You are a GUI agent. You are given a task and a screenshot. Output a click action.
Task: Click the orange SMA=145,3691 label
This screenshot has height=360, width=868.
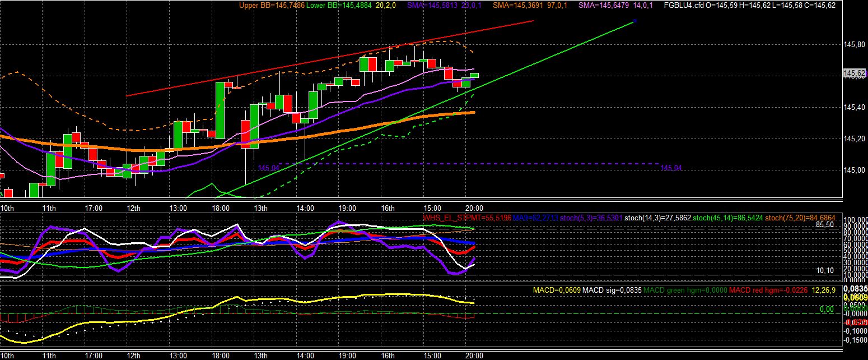point(519,5)
